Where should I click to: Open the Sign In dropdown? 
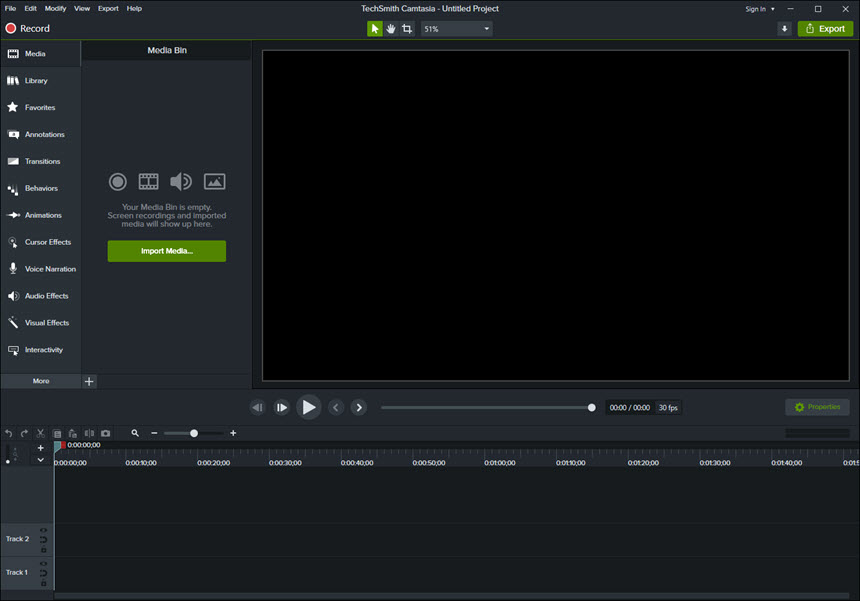[x=760, y=9]
